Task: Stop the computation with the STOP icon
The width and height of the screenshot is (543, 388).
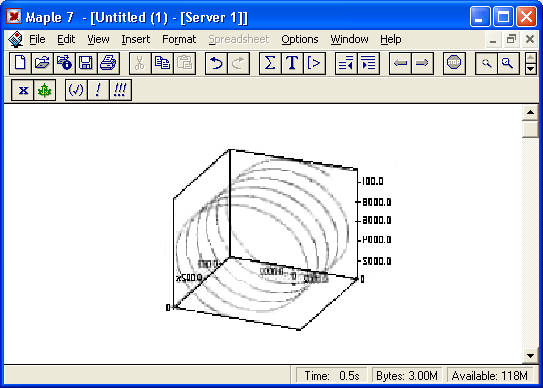Action: (x=454, y=63)
